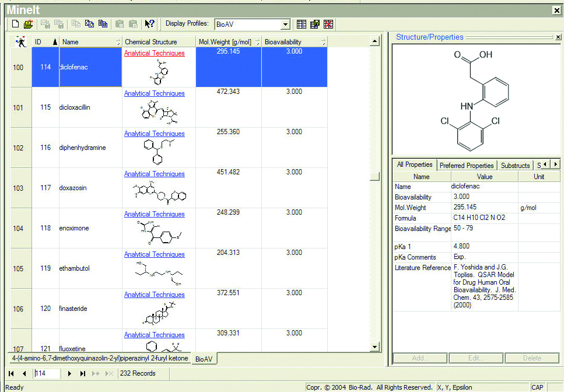This screenshot has height=392, width=564.
Task: Click the record number input field
Action: 47,373
